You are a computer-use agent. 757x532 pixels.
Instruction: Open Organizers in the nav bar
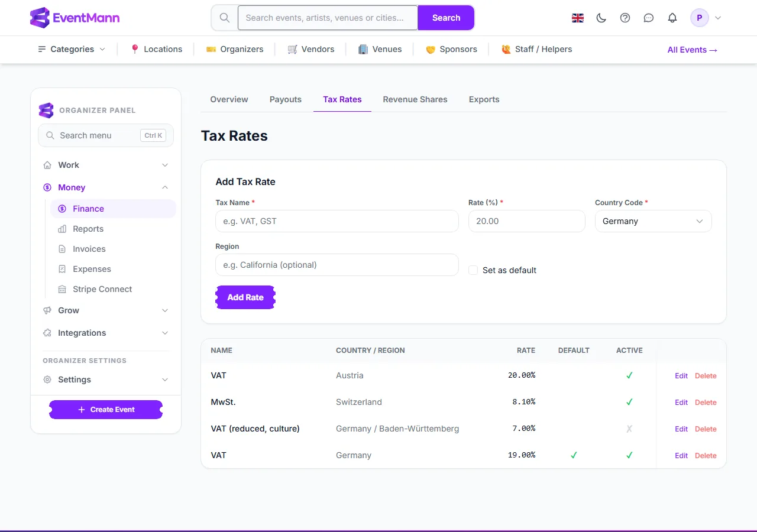(235, 49)
